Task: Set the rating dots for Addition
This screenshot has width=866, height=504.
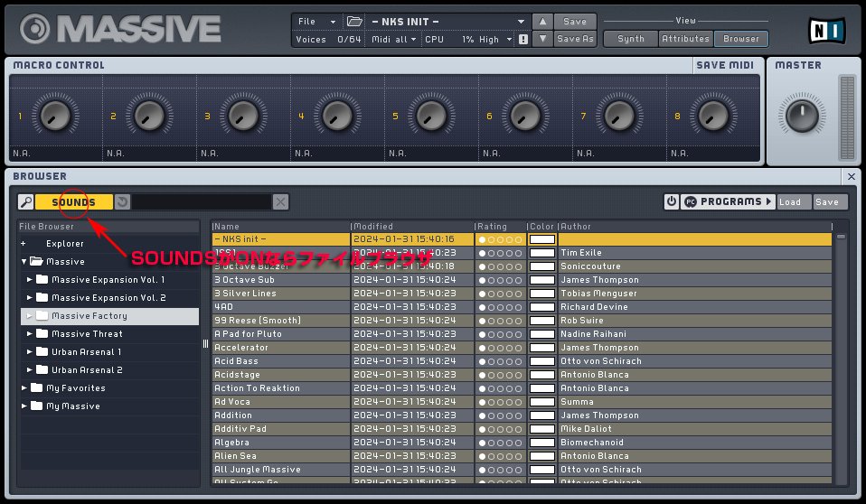Action: 501,415
